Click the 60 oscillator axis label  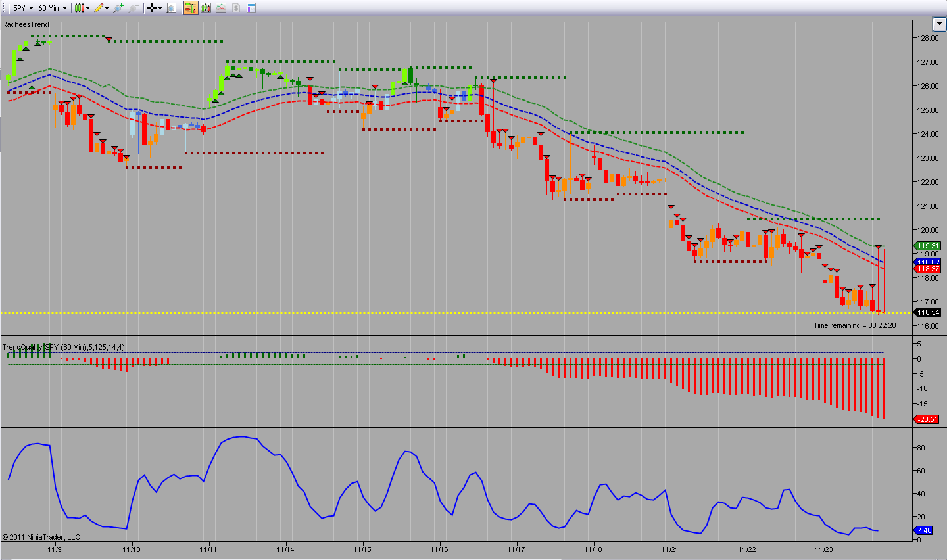point(921,471)
